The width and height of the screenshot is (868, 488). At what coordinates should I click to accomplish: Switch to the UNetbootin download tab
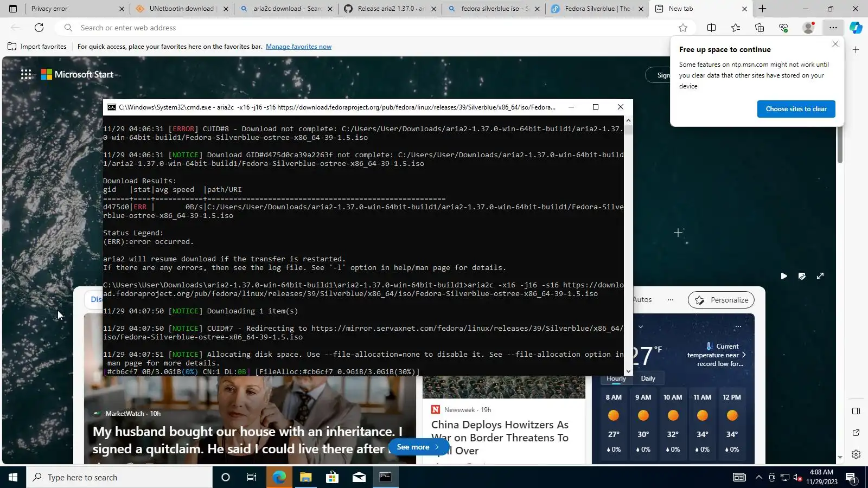[181, 9]
